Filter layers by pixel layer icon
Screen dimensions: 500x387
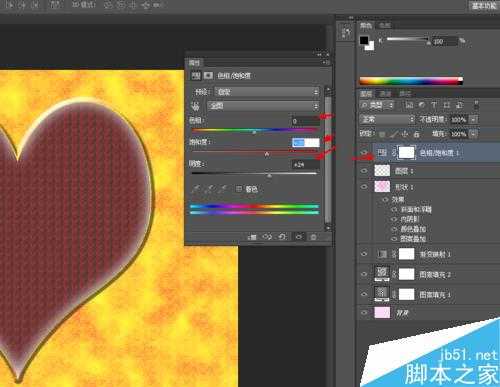[409, 105]
